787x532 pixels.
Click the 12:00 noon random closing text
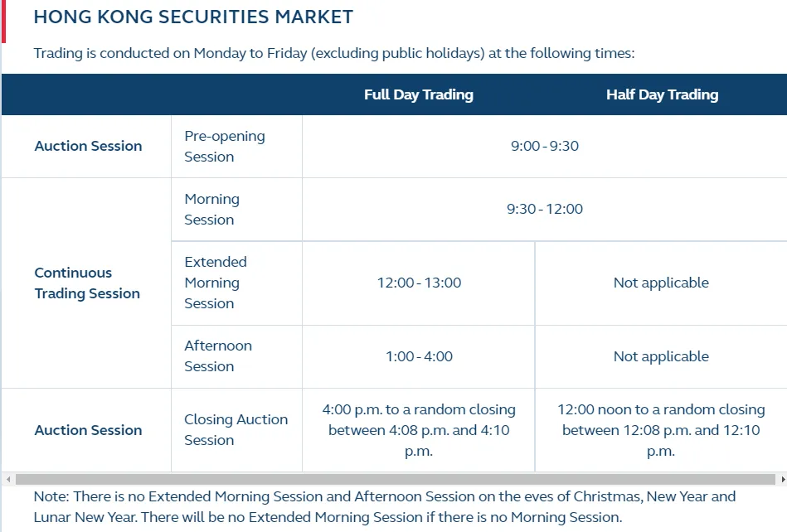click(661, 430)
